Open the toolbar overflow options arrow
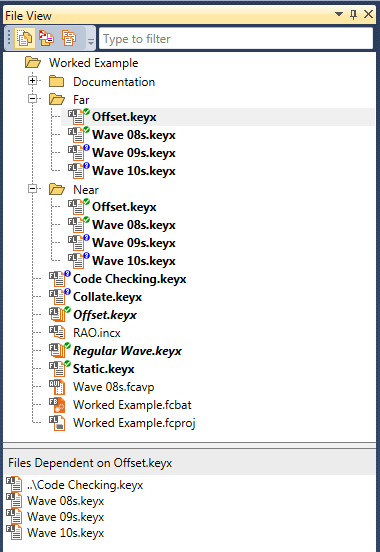Viewport: 380px width, 552px height. [91, 42]
